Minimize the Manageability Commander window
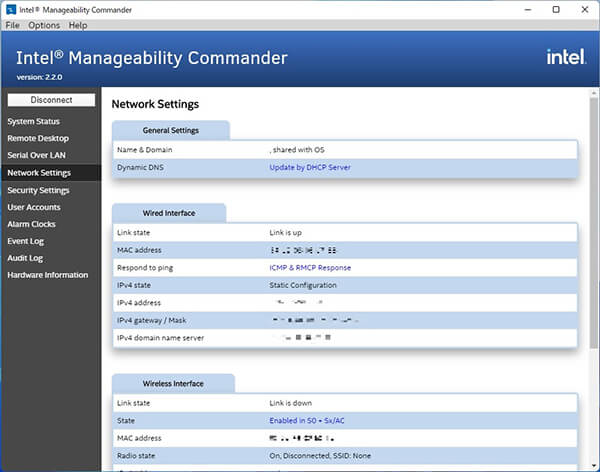The width and height of the screenshot is (600, 472). click(x=528, y=10)
